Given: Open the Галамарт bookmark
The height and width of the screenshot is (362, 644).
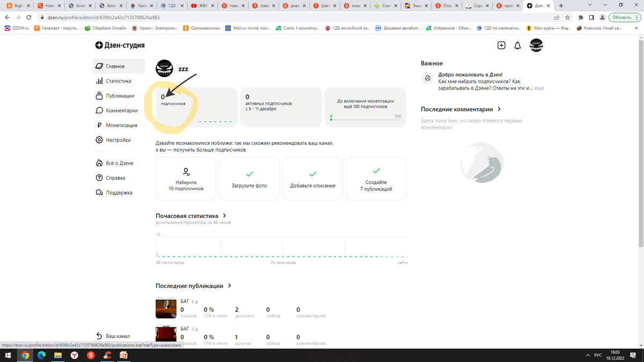Looking at the screenshot, I should 56,28.
